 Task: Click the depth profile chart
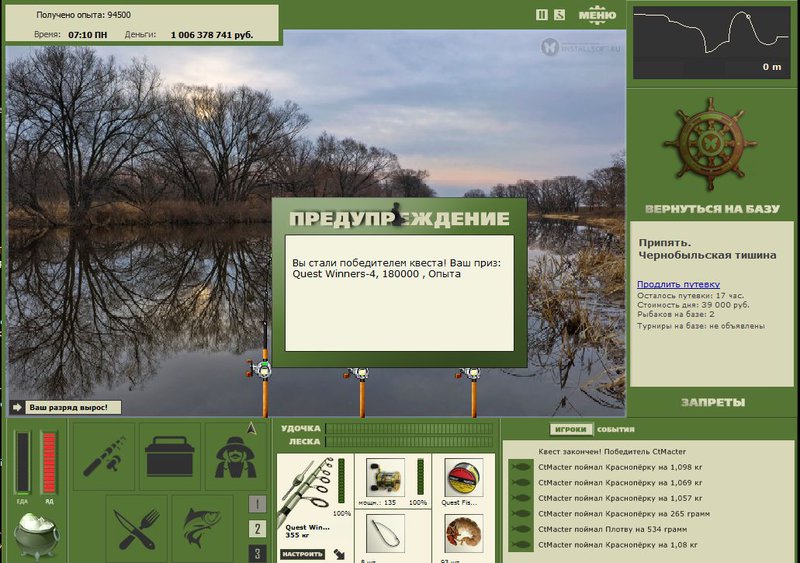pyautogui.click(x=711, y=43)
